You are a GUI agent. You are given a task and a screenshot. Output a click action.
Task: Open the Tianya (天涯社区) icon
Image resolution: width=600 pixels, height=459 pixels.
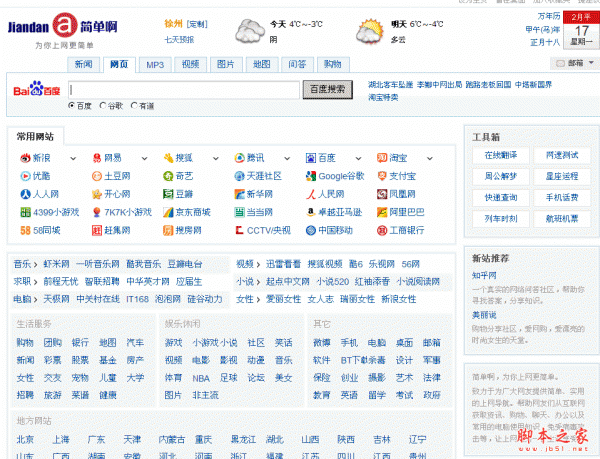click(239, 176)
